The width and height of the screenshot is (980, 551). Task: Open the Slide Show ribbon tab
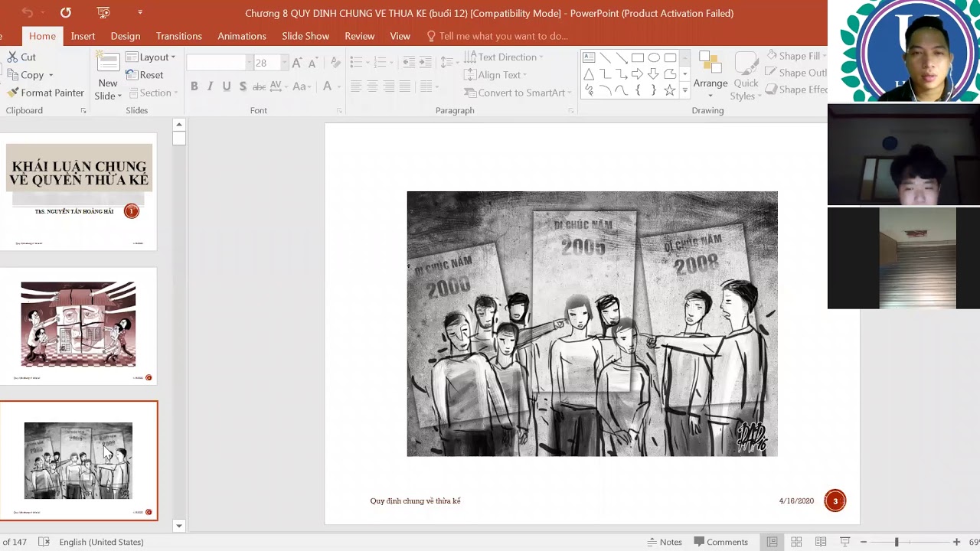305,36
